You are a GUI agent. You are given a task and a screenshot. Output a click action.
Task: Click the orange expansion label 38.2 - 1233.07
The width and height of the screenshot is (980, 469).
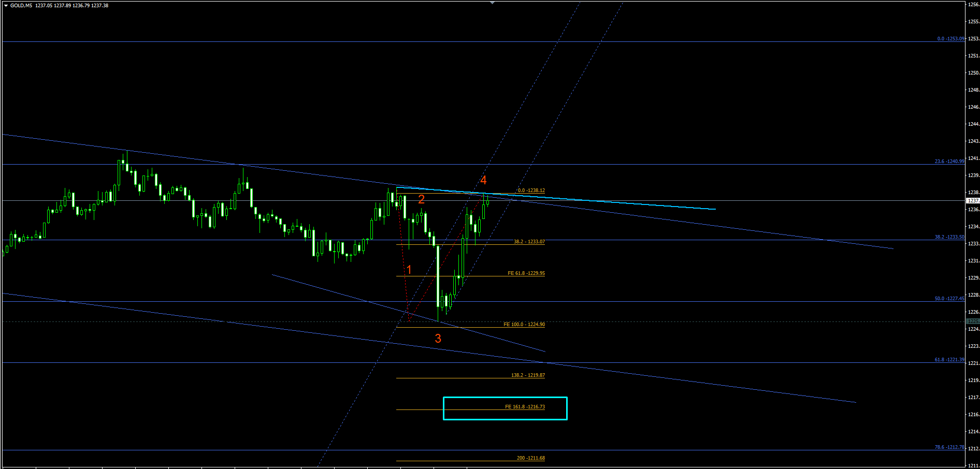coord(529,242)
